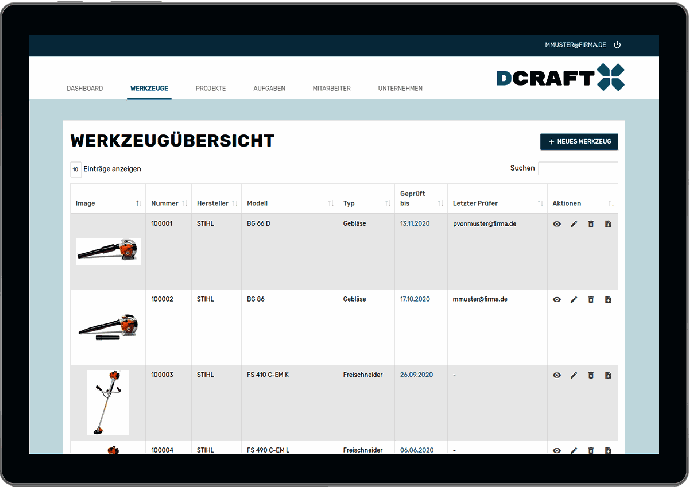Screen dimensions: 690x487
Task: Edit tool 100003 with pencil icon
Action: point(574,375)
